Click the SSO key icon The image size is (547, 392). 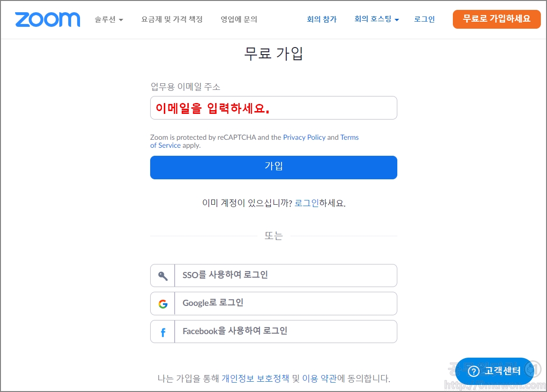click(162, 275)
